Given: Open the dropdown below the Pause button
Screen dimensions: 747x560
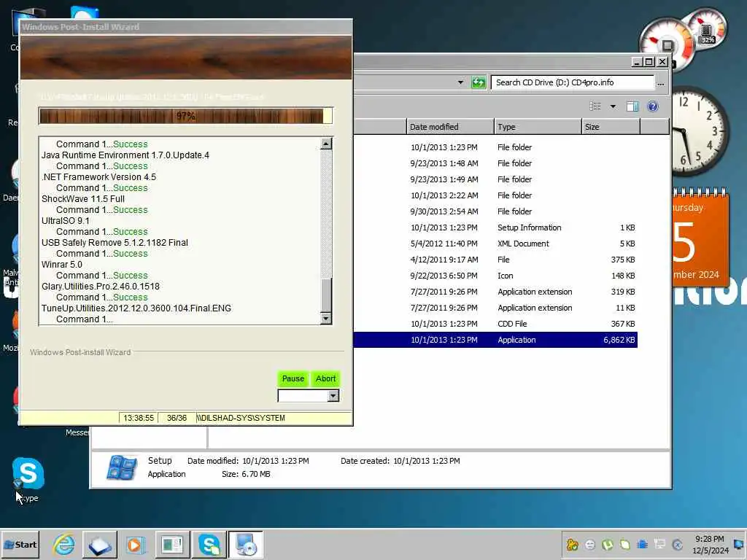Looking at the screenshot, I should 333,396.
